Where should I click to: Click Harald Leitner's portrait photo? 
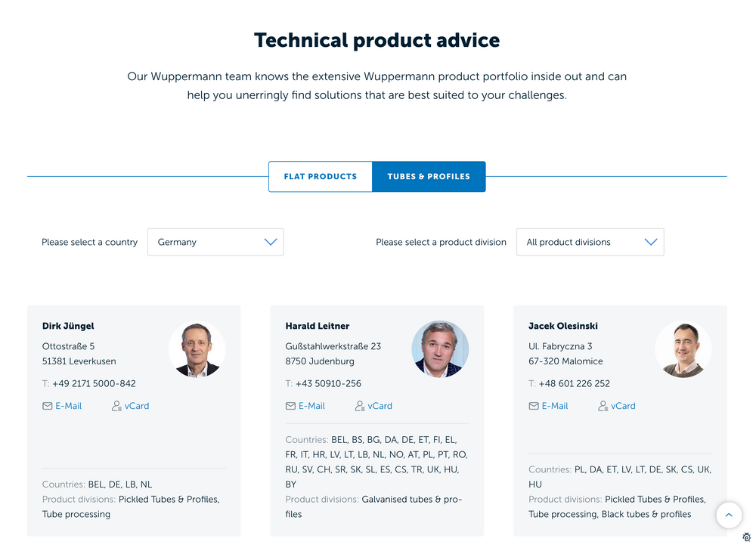[440, 349]
